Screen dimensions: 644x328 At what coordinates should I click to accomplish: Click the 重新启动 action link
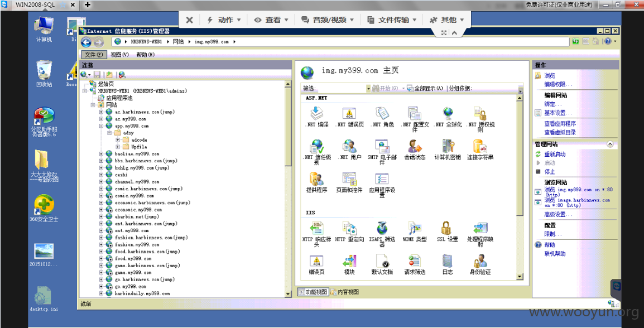(555, 155)
